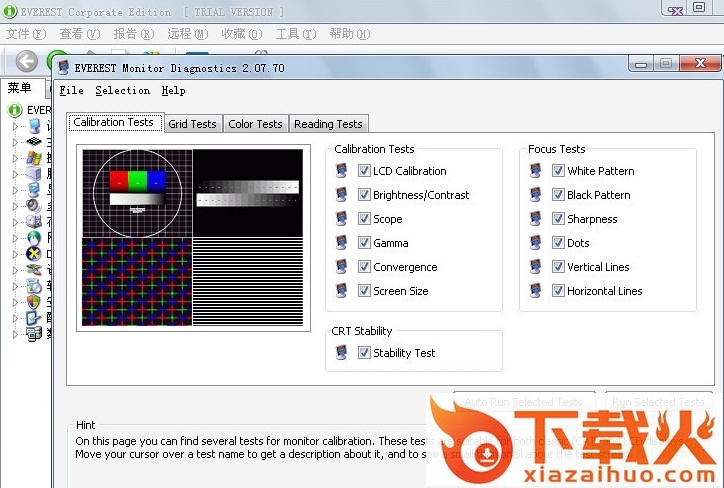This screenshot has height=488, width=724.
Task: Click the back arrow in EVEREST main toolbar
Action: coord(27,61)
